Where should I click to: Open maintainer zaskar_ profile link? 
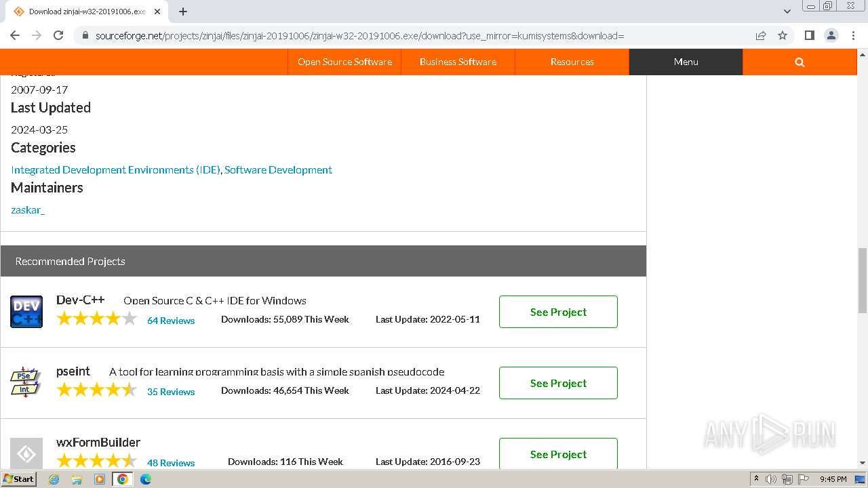pyautogui.click(x=28, y=209)
